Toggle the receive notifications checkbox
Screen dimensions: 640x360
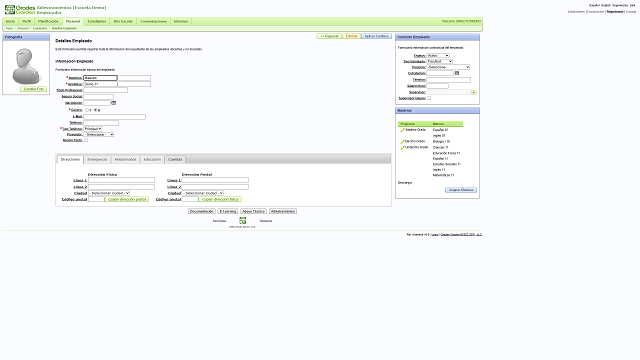86,140
